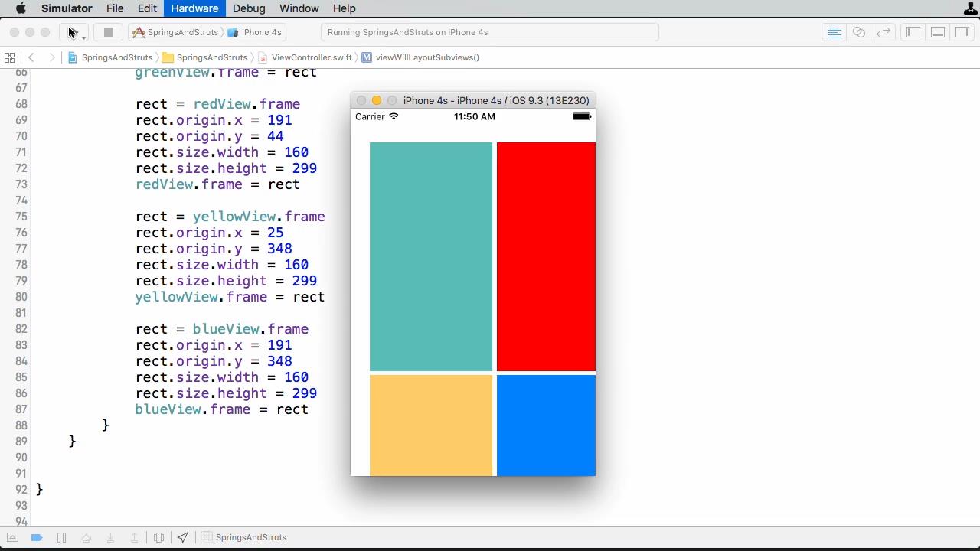The image size is (980, 551).
Task: Click the Wi-Fi icon in simulator status bar
Action: tap(394, 116)
